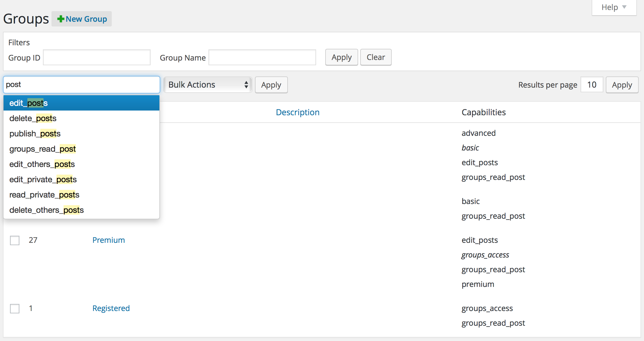Image resolution: width=644 pixels, height=341 pixels.
Task: Select read_private_posts capability option
Action: click(44, 195)
